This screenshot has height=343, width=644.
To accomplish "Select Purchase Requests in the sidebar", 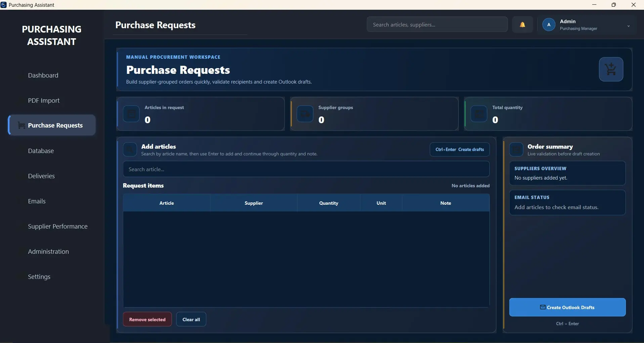I will pos(52,125).
